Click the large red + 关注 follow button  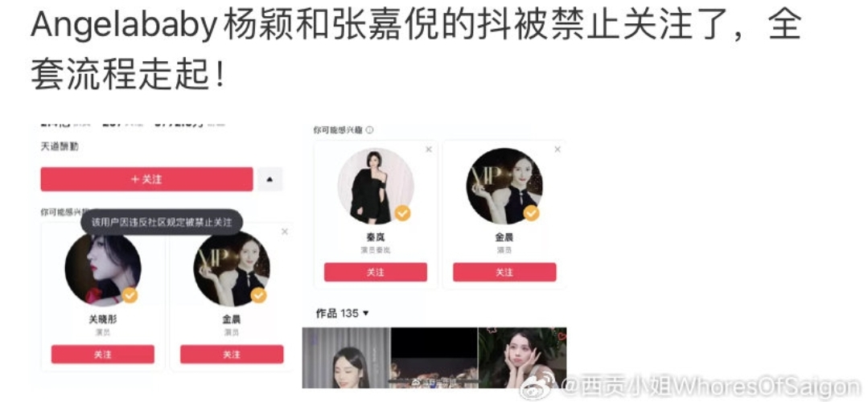(146, 179)
